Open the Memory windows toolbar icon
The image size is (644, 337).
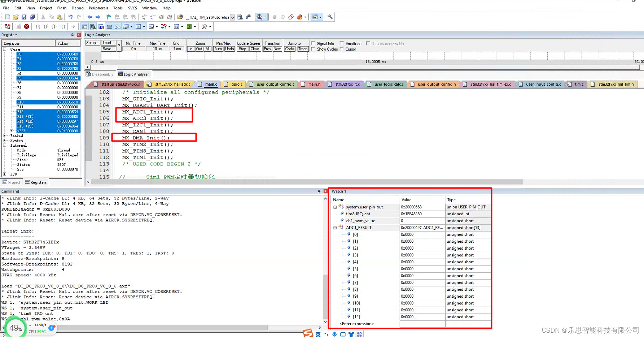[x=139, y=27]
